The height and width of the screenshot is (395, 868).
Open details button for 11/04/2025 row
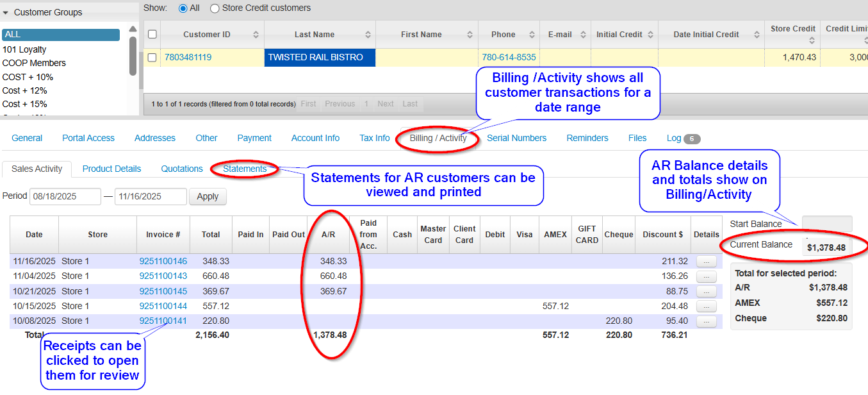pyautogui.click(x=706, y=276)
